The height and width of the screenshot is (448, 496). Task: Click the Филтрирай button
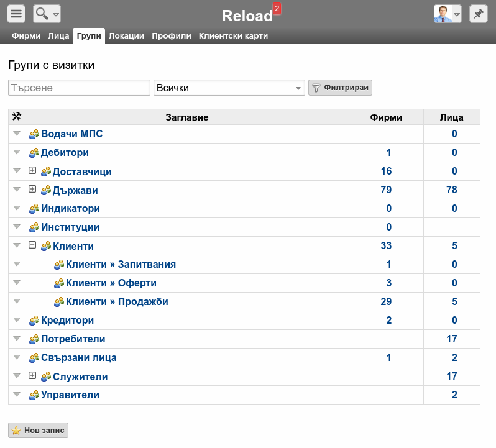pyautogui.click(x=340, y=88)
